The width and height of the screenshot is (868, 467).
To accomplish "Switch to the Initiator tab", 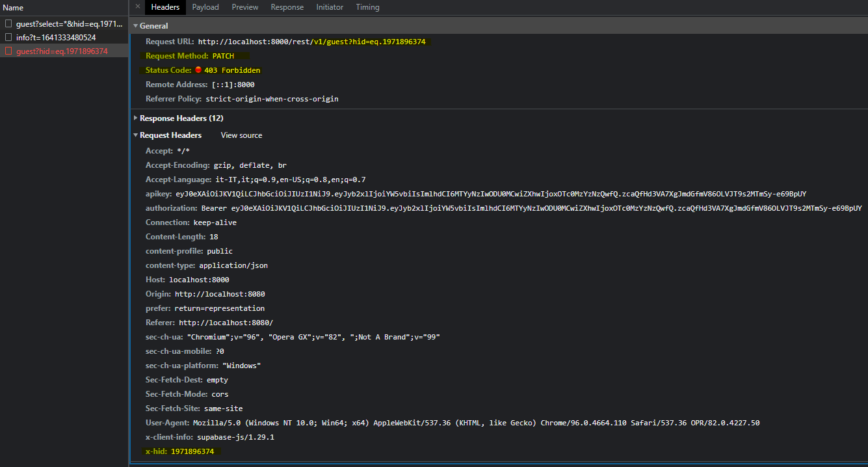I will [x=330, y=7].
